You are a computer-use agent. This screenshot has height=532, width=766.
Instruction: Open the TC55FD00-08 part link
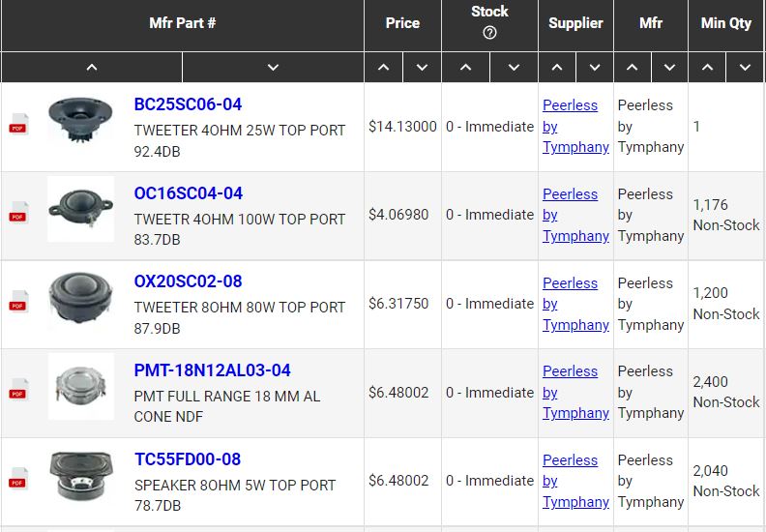pyautogui.click(x=188, y=459)
